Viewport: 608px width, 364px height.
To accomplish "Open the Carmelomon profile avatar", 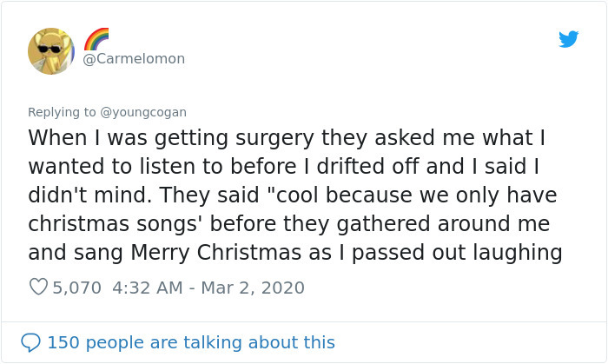I will pos(51,50).
